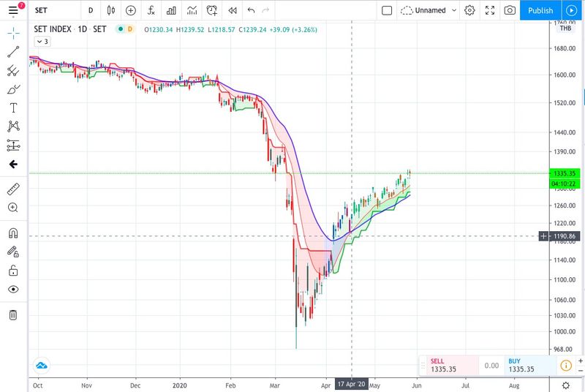Select the Text annotation tool
Viewport: 585px width, 392px height.
tap(13, 108)
